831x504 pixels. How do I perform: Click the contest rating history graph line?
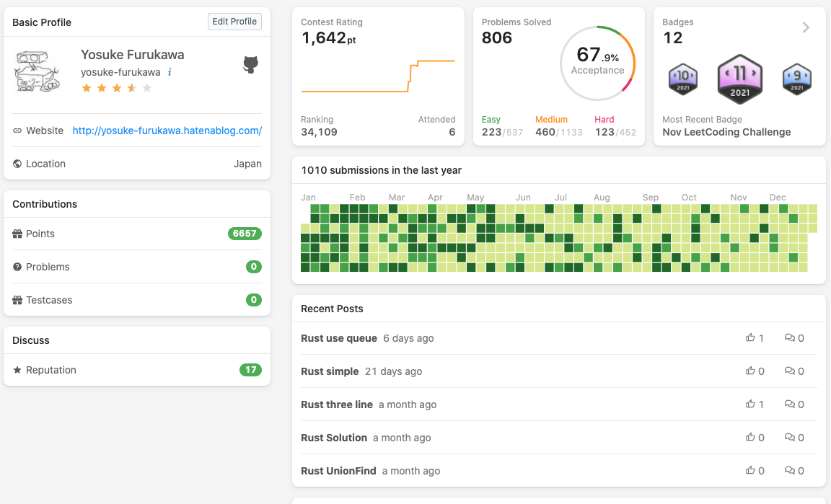pos(378,77)
